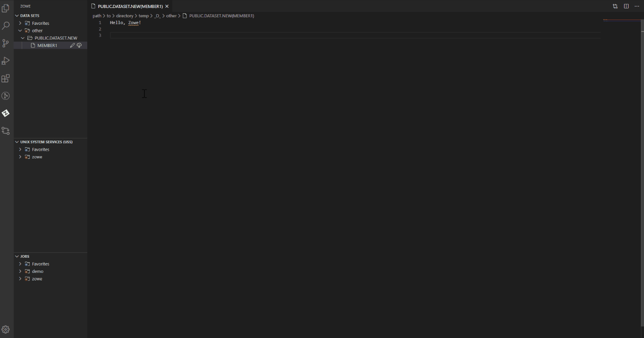Open the Search view in activity bar

[x=6, y=26]
